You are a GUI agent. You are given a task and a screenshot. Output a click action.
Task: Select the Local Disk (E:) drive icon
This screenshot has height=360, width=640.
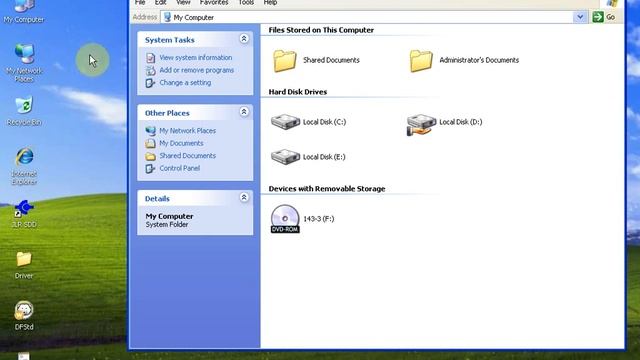point(285,157)
